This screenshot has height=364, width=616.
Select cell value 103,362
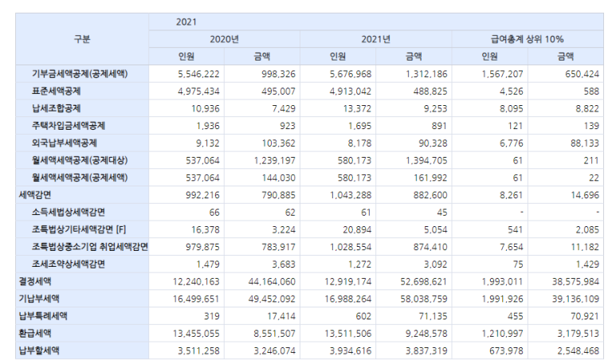(279, 143)
